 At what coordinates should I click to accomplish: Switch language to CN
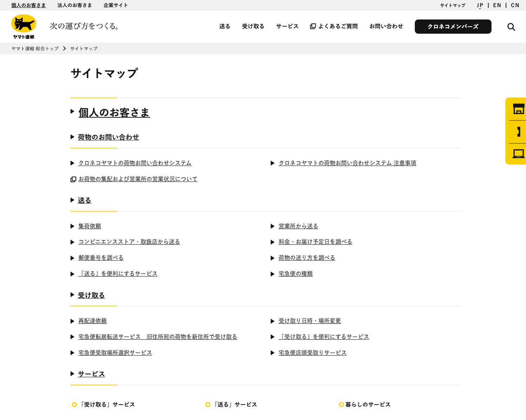tap(515, 5)
